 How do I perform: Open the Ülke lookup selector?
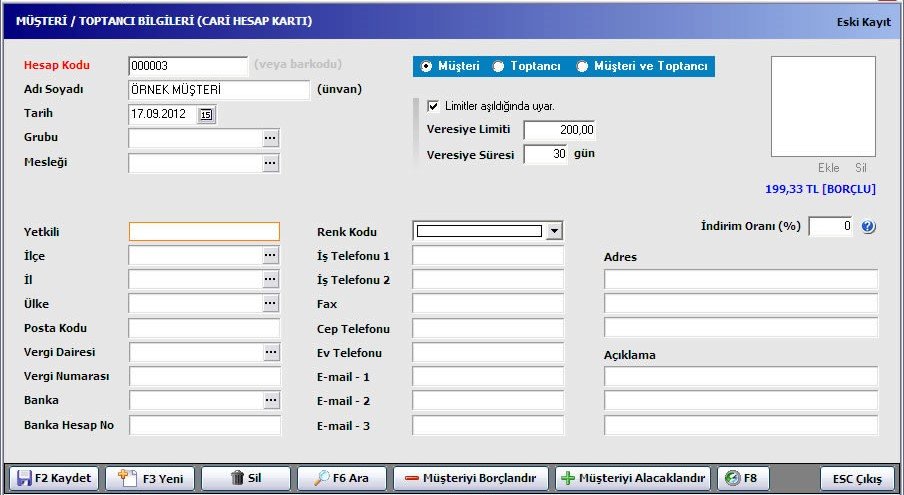coord(270,304)
